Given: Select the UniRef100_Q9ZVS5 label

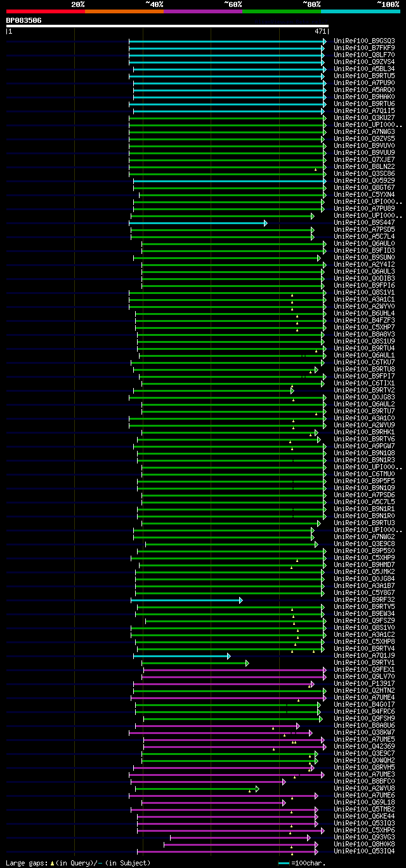Looking at the screenshot, I should [x=364, y=139].
